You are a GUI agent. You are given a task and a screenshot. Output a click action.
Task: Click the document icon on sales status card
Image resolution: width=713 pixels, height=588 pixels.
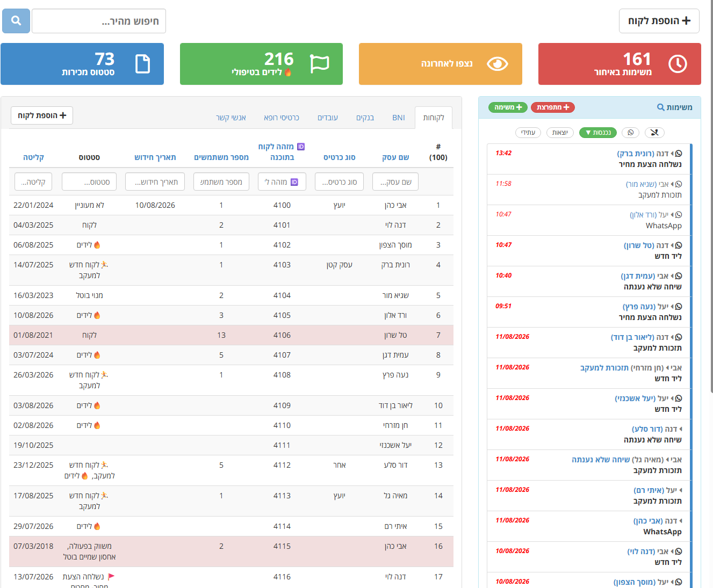[142, 64]
